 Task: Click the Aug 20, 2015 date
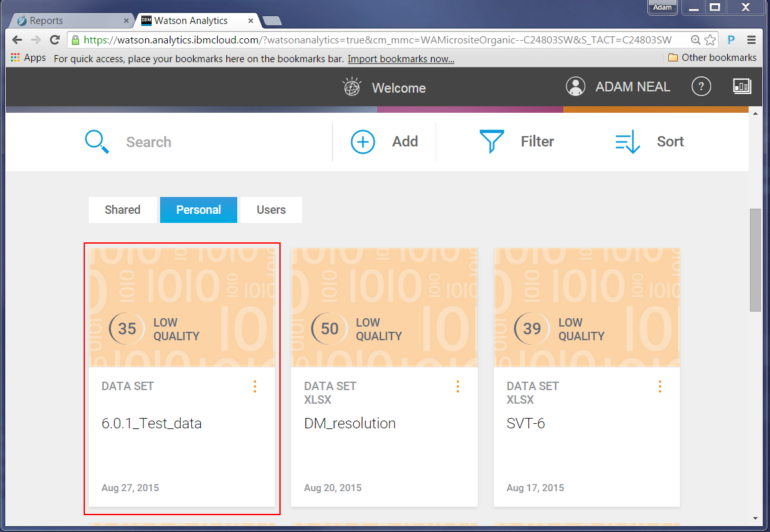point(332,488)
